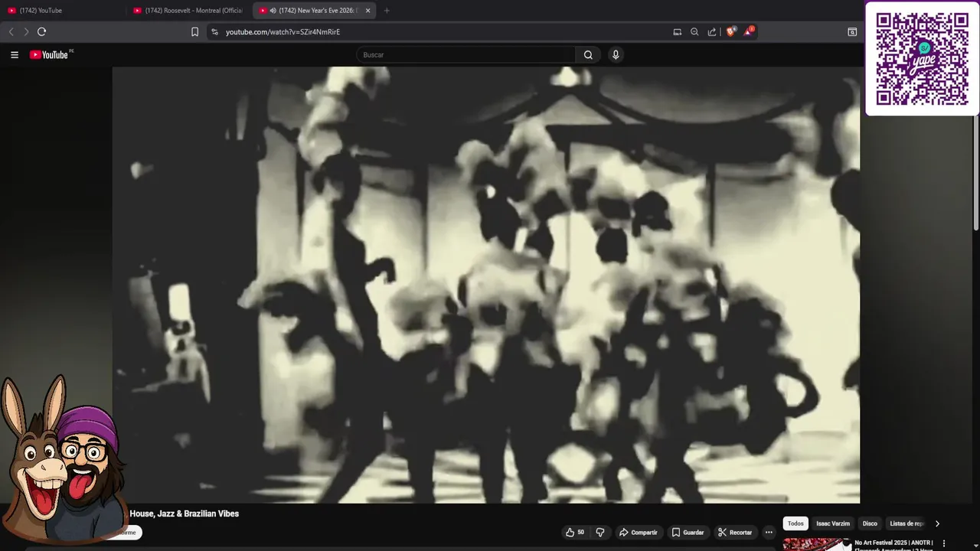The image size is (980, 551).
Task: Switch to Roosevelt - Montreal tab
Action: (x=189, y=10)
